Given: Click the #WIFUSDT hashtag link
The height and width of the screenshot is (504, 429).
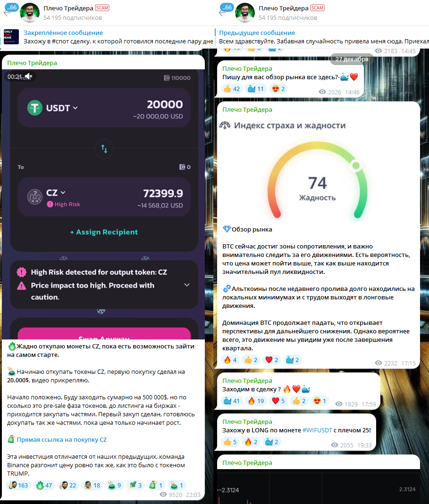Looking at the screenshot, I should coord(317,430).
